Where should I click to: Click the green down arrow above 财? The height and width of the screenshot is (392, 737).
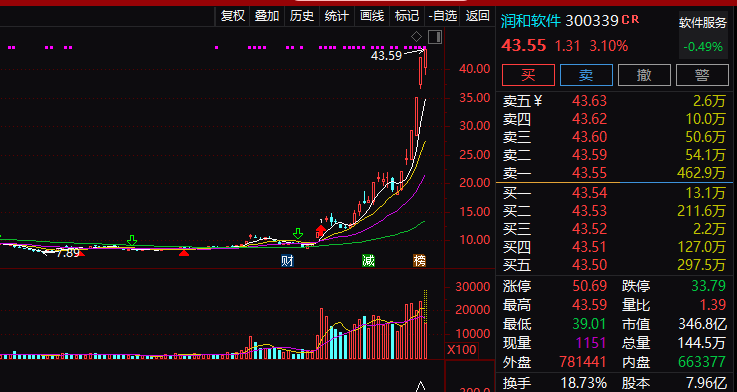298,234
